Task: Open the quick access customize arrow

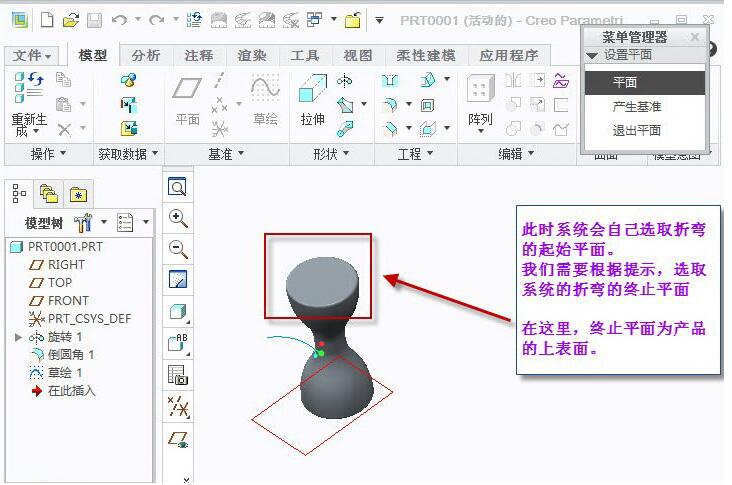Action: point(380,20)
